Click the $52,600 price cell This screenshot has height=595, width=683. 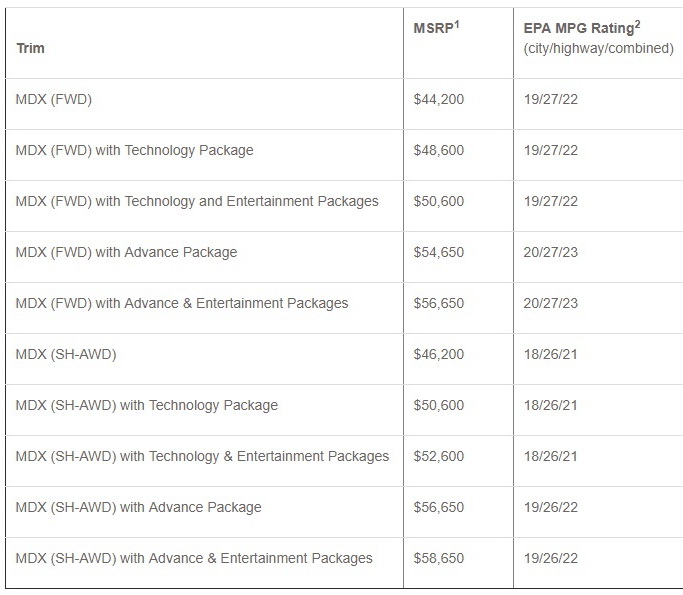[x=438, y=456]
